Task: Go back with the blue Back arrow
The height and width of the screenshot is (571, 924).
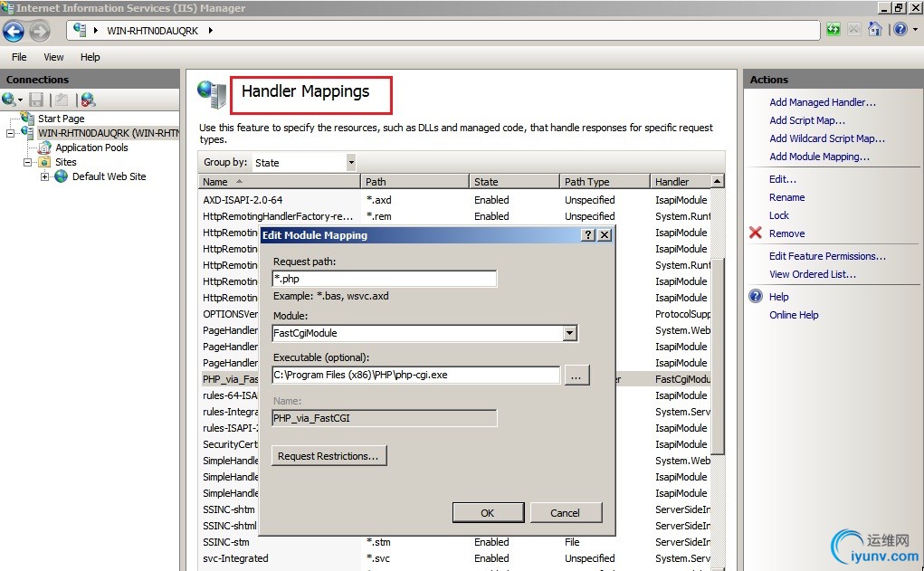Action: [13, 32]
